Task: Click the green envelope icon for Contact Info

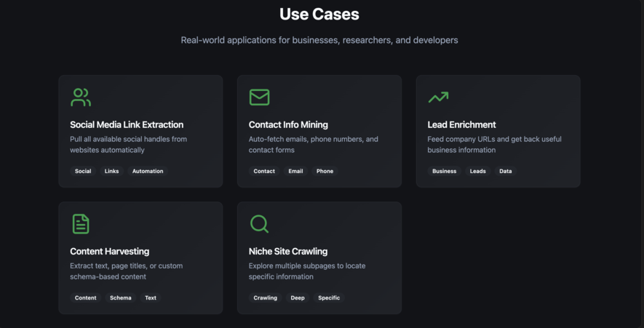Action: pyautogui.click(x=259, y=97)
